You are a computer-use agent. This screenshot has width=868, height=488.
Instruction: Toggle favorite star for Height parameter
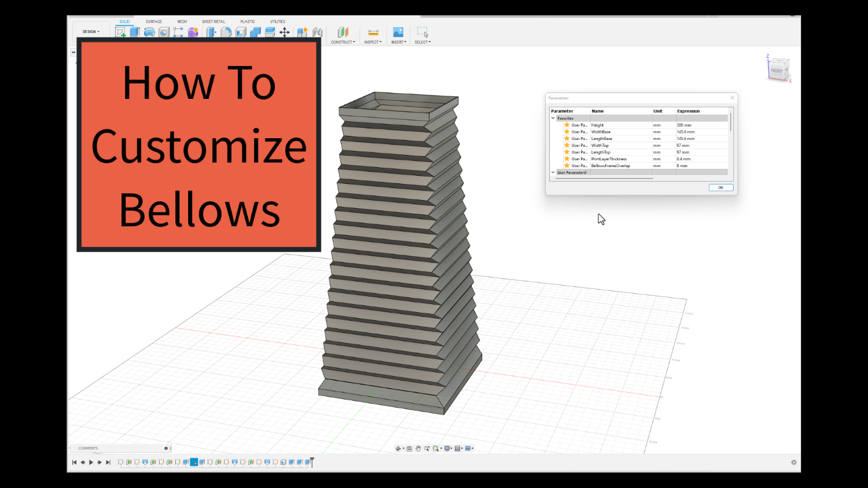(x=567, y=125)
